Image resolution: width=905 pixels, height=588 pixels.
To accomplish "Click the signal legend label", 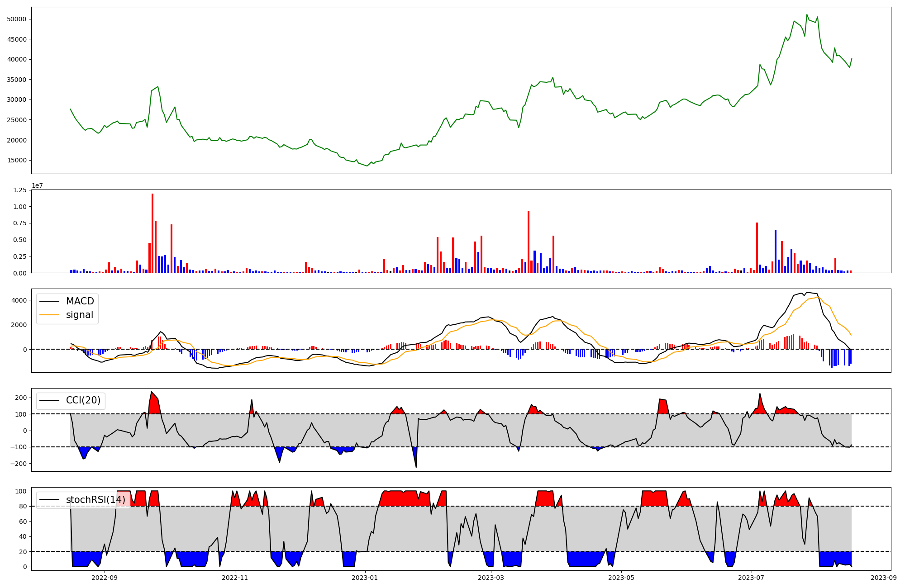I will click(x=79, y=315).
